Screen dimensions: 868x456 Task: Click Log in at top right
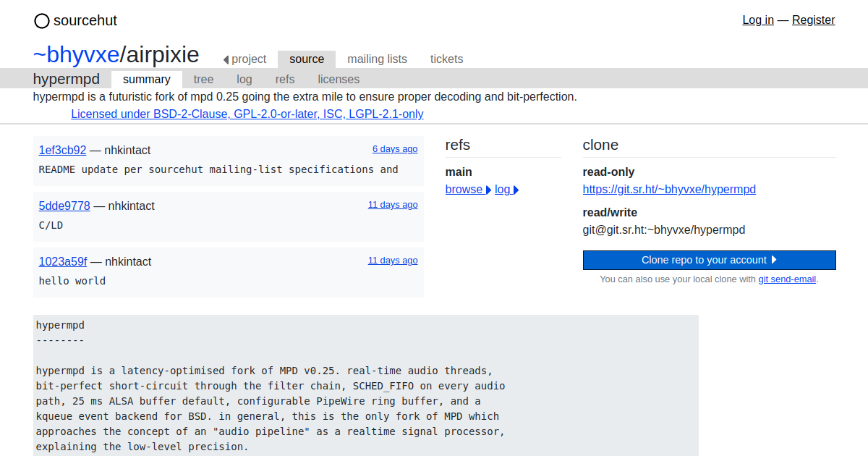point(758,20)
